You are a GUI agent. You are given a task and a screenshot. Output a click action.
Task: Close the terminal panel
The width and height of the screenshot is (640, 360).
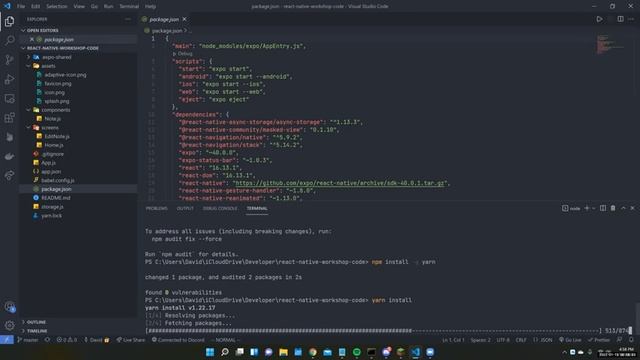pyautogui.click(x=633, y=208)
